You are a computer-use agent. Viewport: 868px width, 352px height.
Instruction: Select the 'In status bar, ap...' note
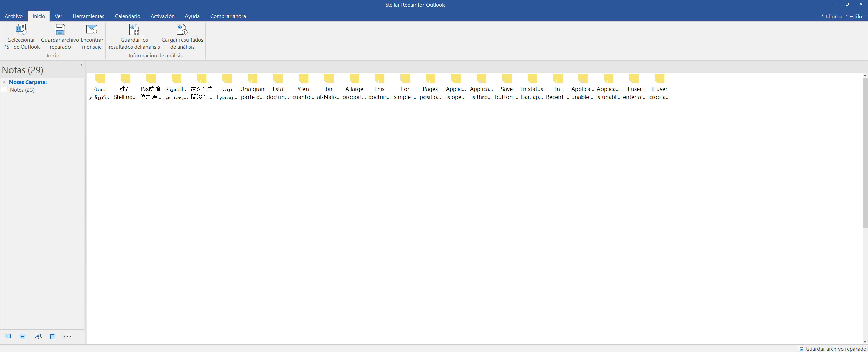point(532,87)
